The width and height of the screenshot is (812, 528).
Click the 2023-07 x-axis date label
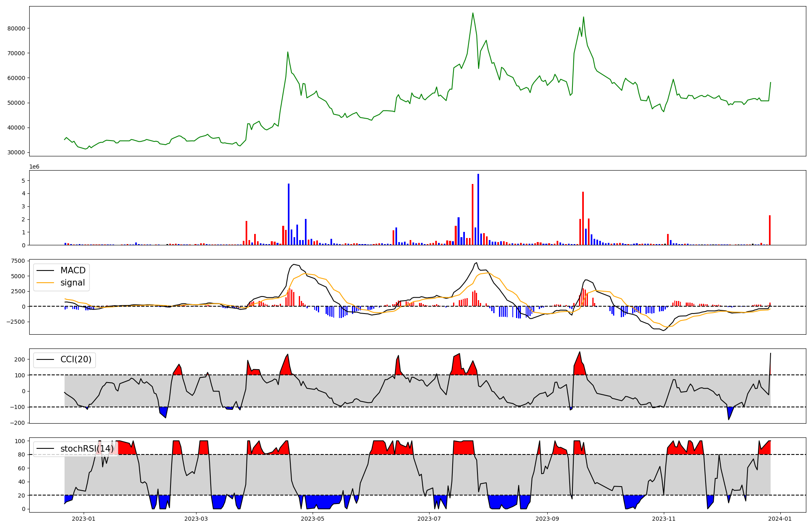pos(429,519)
